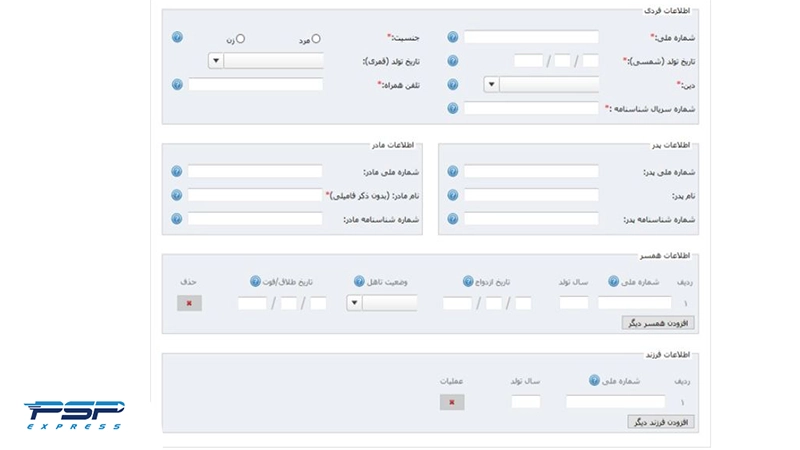Screen dimensions: 800x450
Task: Click spouse birth year (سال تولد) input
Action: 574,303
